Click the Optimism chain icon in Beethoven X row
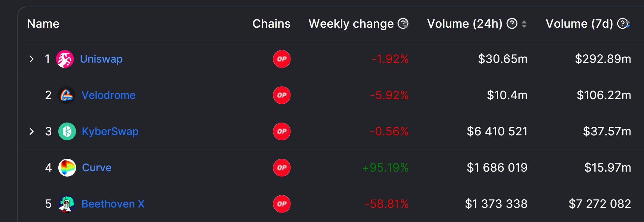644x222 pixels. coord(282,204)
